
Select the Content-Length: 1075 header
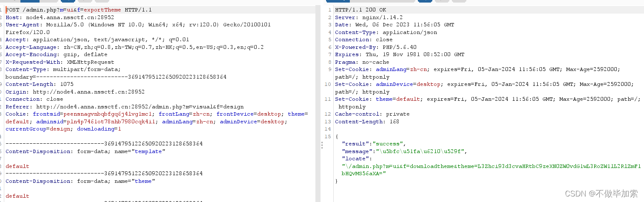[40, 84]
